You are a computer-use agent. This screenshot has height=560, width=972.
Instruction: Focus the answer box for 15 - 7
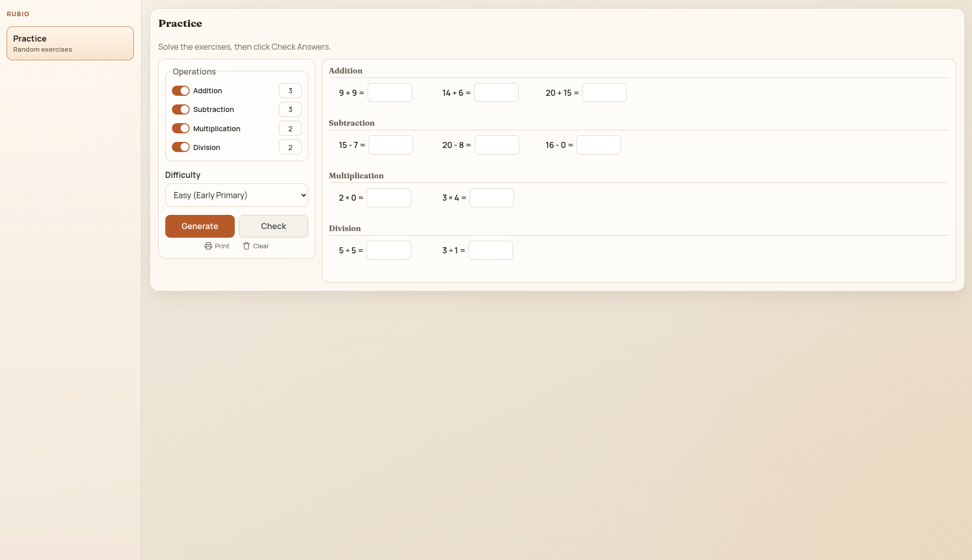pyautogui.click(x=390, y=145)
